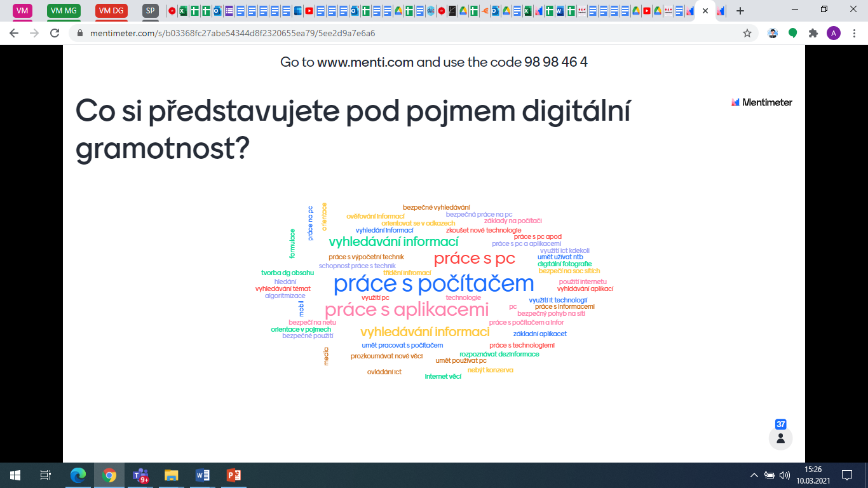Viewport: 868px width, 488px height.
Task: Click the green 'vyhledávání informací' word
Action: pos(393,241)
